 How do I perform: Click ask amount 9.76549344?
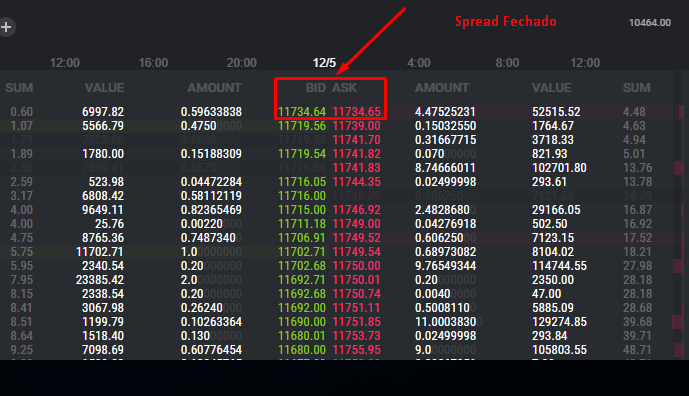click(x=445, y=266)
